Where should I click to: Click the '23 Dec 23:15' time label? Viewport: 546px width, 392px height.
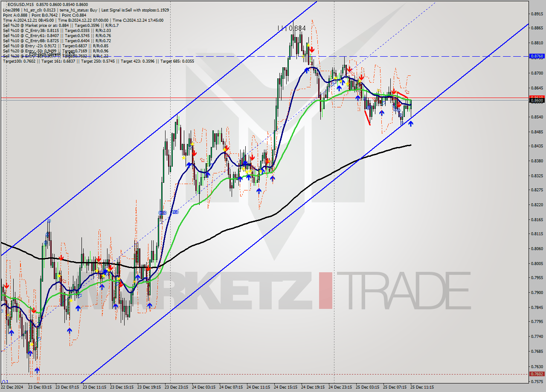pyautogui.click(x=176, y=387)
